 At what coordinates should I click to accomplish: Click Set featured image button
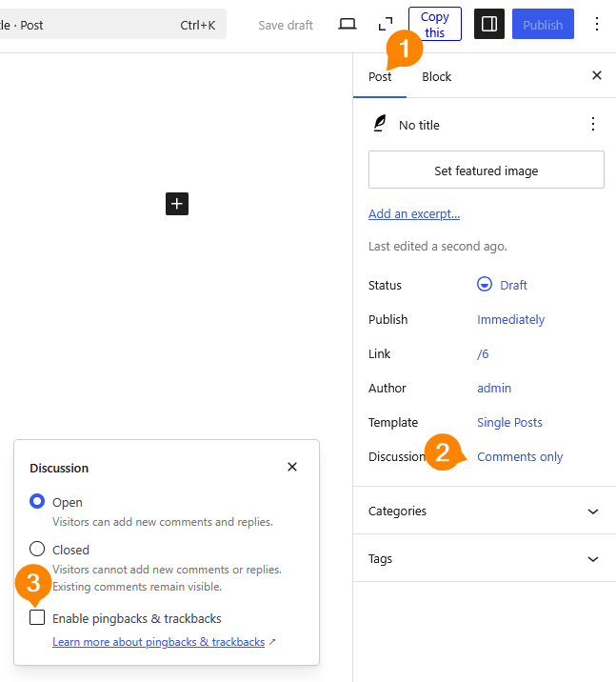coord(486,170)
